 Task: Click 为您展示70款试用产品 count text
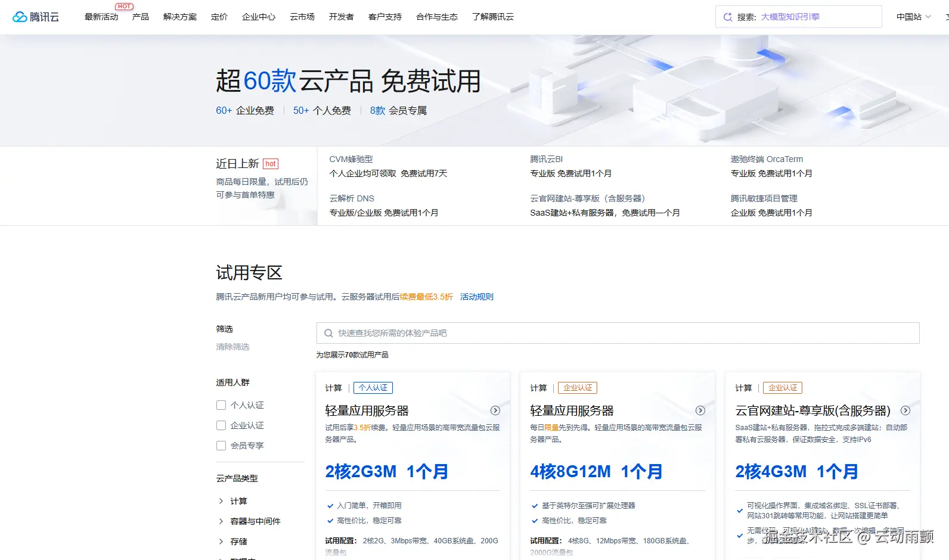tap(352, 355)
